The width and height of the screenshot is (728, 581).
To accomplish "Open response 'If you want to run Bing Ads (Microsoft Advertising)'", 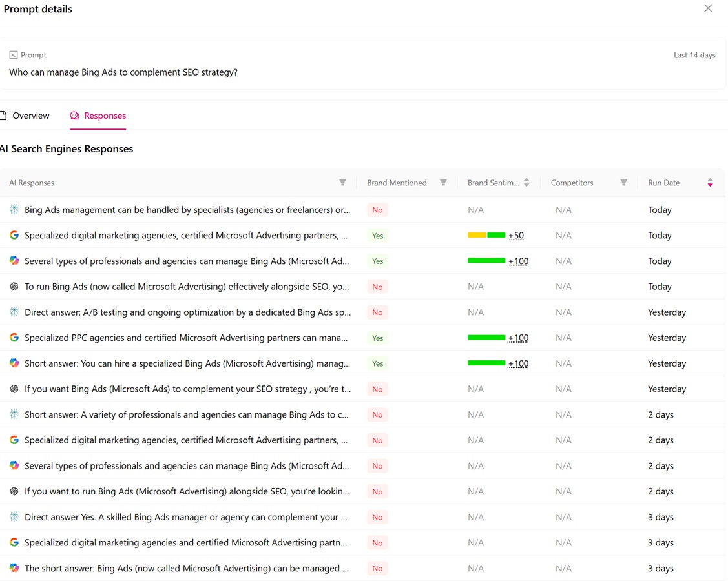I will click(x=187, y=491).
